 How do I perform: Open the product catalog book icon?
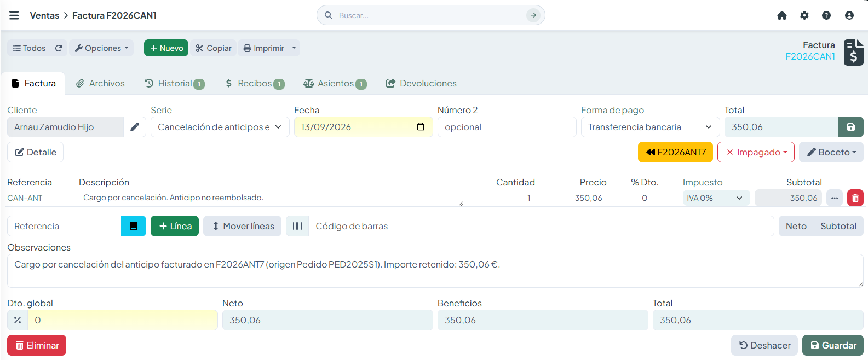click(134, 226)
